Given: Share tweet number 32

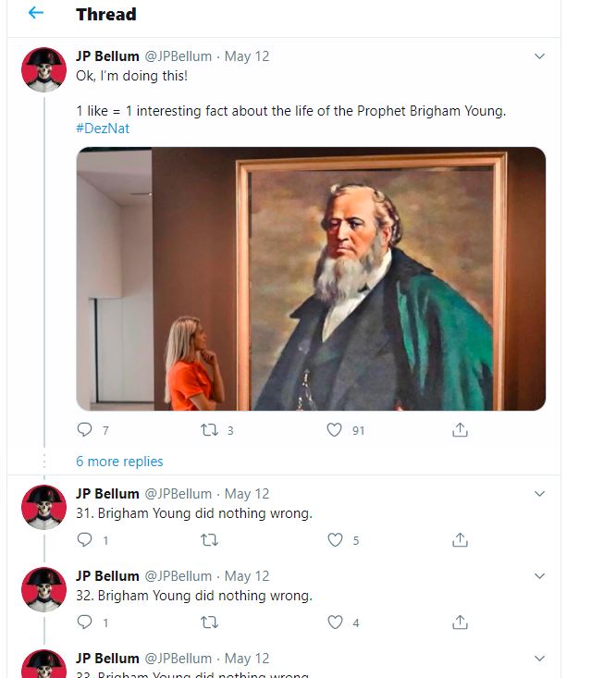Looking at the screenshot, I should 460,623.
